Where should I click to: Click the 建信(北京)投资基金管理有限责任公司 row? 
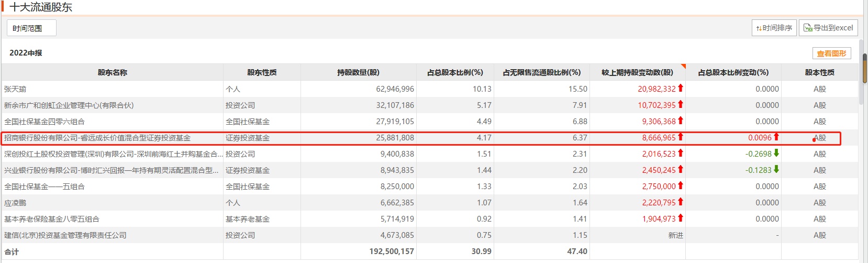65,235
